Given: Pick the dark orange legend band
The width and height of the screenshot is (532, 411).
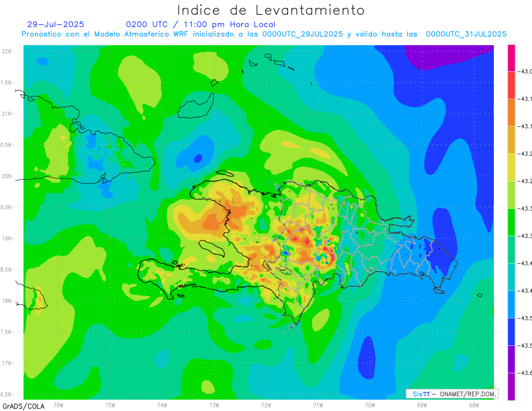Looking at the screenshot, I should [511, 113].
